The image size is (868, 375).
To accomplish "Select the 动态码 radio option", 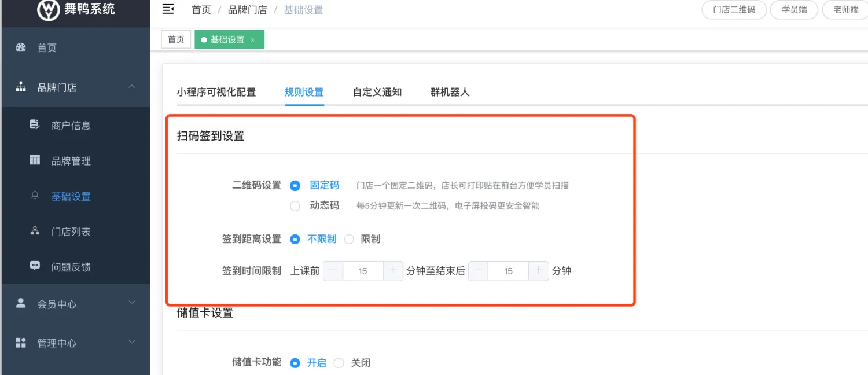I will tap(295, 206).
